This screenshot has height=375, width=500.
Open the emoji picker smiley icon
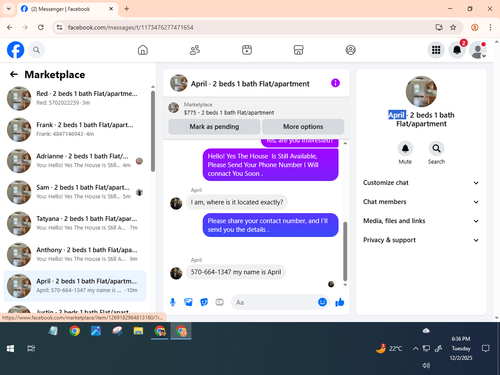click(x=322, y=302)
